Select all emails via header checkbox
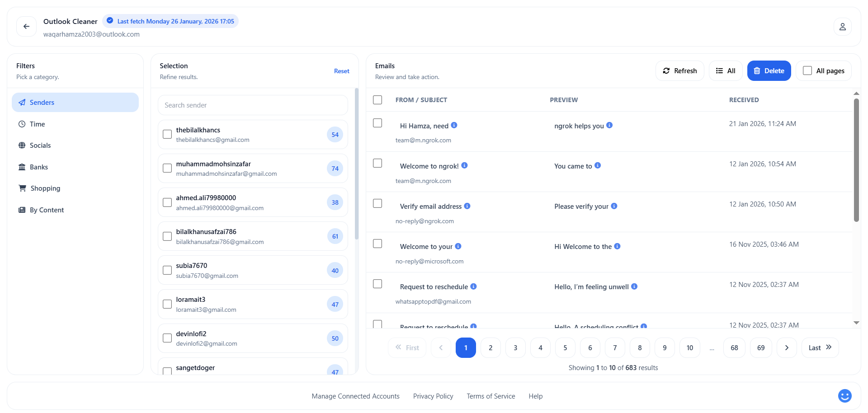This screenshot has height=413, width=868. (377, 100)
